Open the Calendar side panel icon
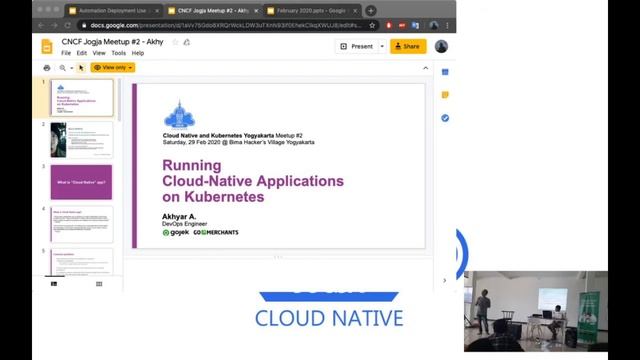 pos(445,72)
